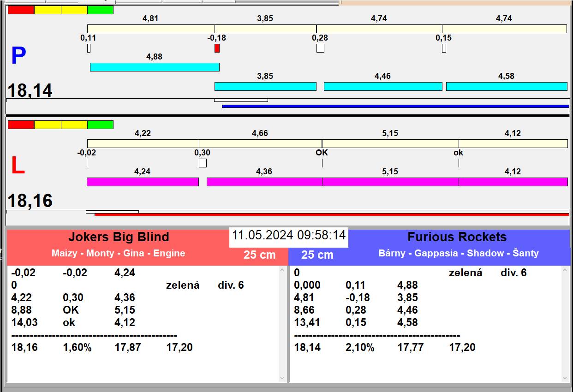
Task: Click the 8,88 OK row in Jokers list
Action: [x=73, y=310]
